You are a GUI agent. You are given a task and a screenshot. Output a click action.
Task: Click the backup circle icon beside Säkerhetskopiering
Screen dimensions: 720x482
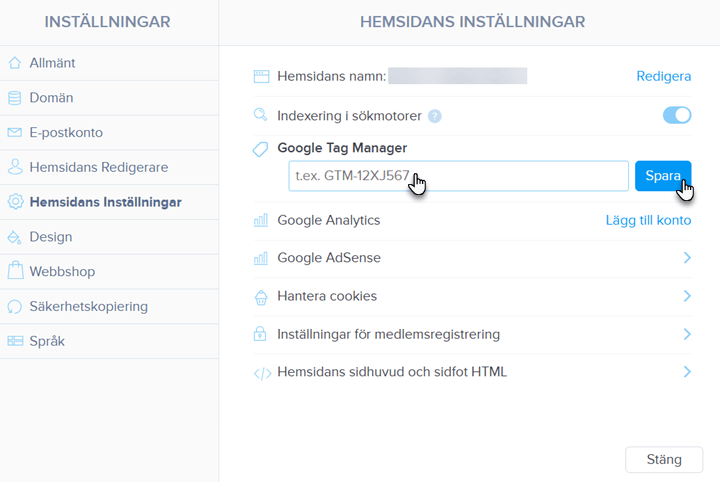coord(15,306)
